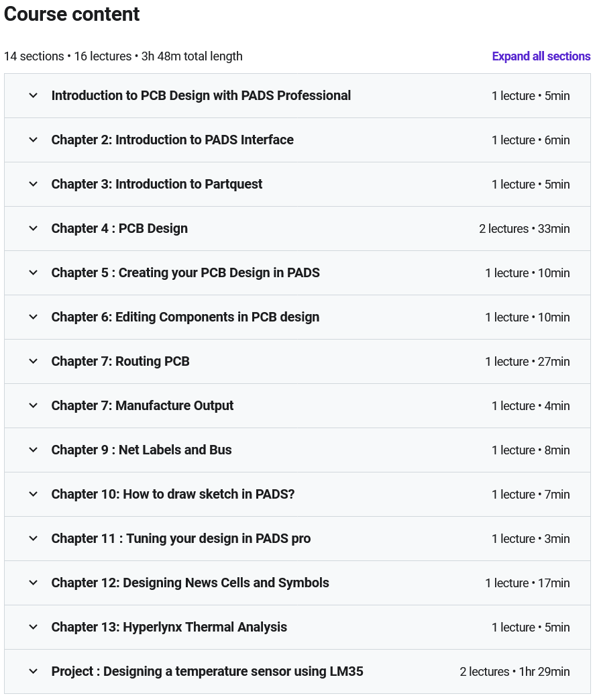The height and width of the screenshot is (700, 595).
Task: Open Project LM35 temperature sensor section
Action: point(207,671)
